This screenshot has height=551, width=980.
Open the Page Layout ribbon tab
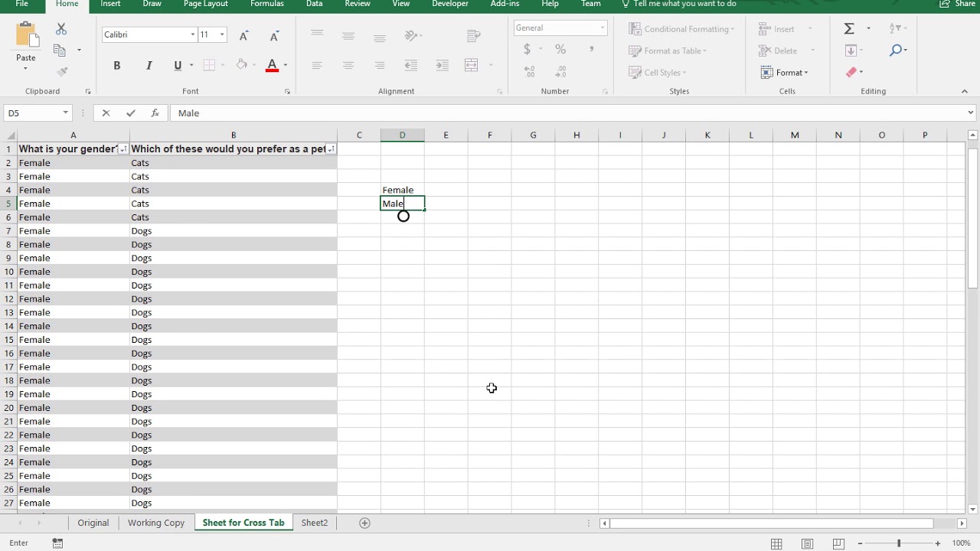coord(206,4)
